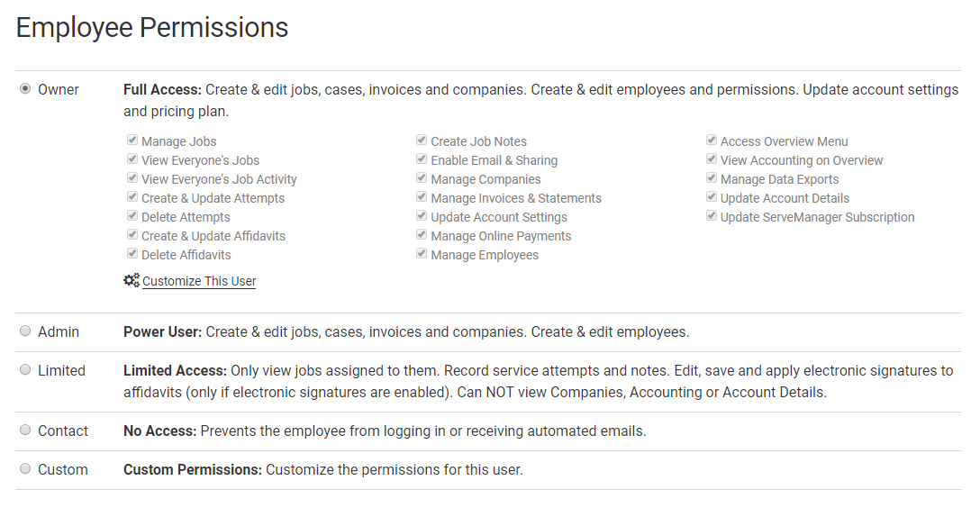
Task: Select Custom permissions for this user
Action: pos(25,469)
